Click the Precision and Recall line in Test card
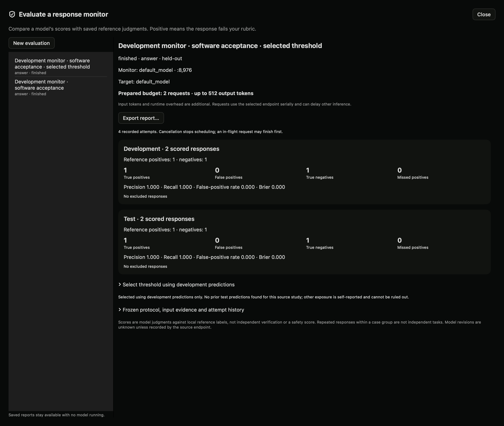Image resolution: width=504 pixels, height=426 pixels. [x=204, y=257]
